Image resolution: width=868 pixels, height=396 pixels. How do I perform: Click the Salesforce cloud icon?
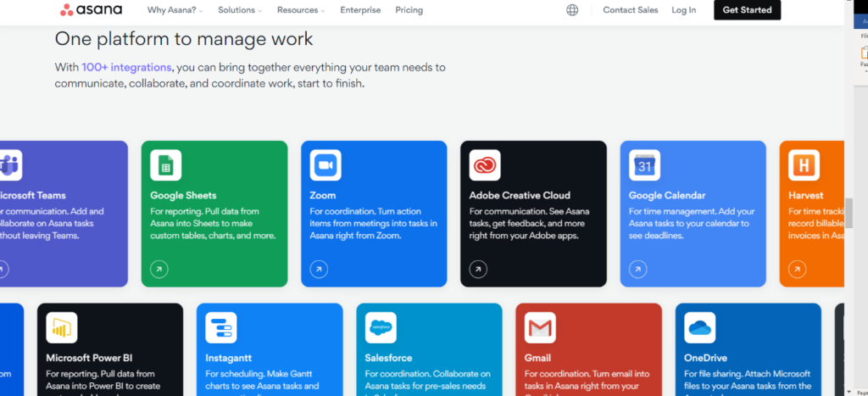coord(381,328)
